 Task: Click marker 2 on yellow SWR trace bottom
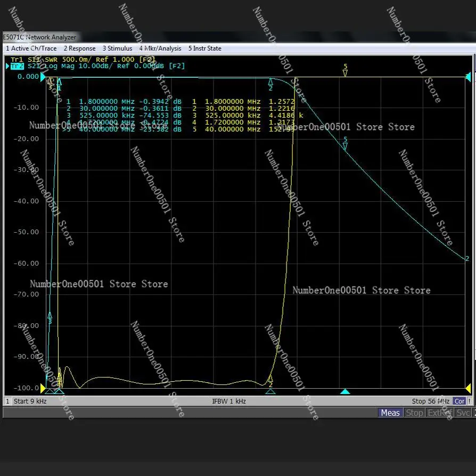[270, 381]
